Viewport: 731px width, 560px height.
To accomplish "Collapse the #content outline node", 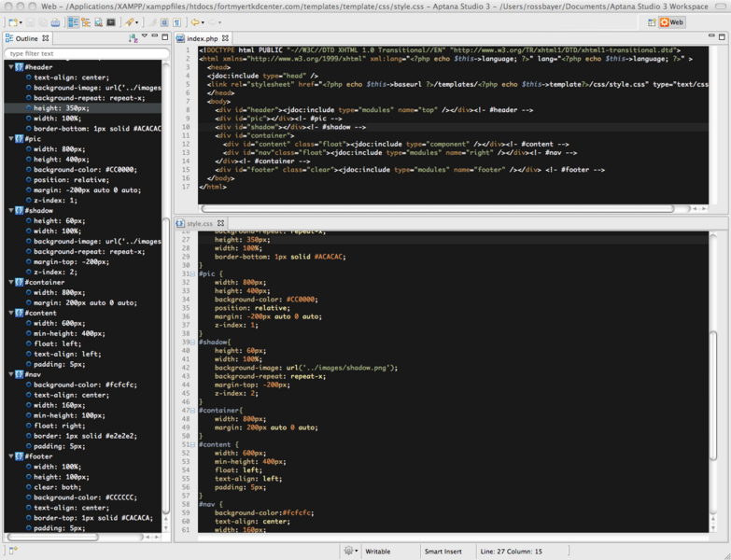I will click(x=10, y=313).
